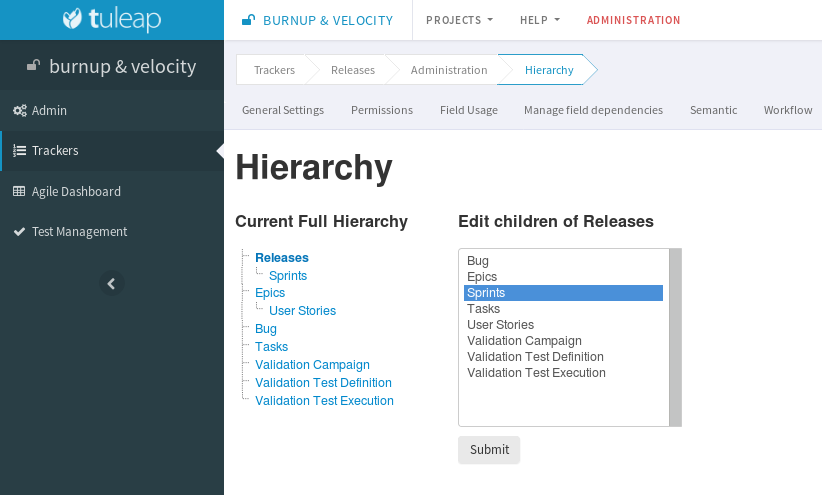
Task: Click the Releases breadcrumb
Action: tap(353, 70)
